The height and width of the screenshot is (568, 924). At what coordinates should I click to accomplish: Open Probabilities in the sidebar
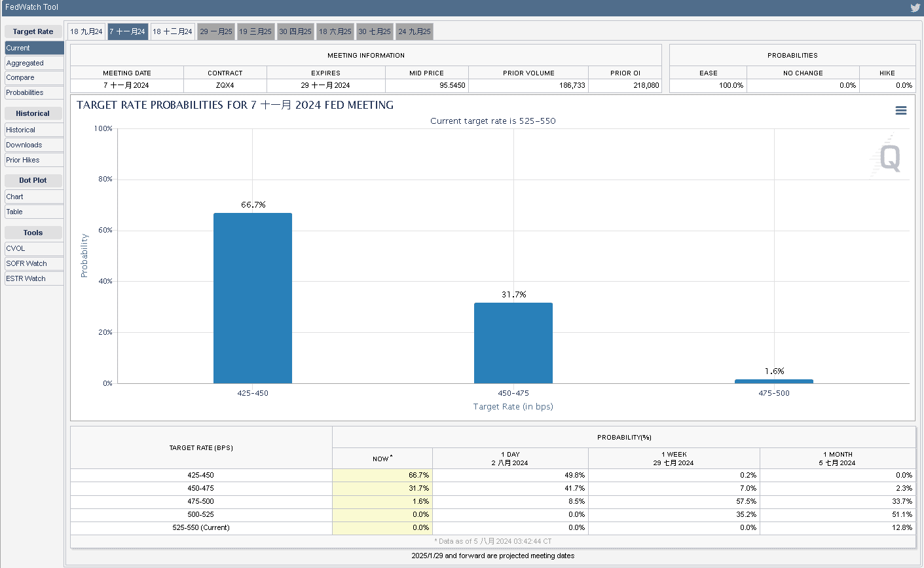(34, 92)
